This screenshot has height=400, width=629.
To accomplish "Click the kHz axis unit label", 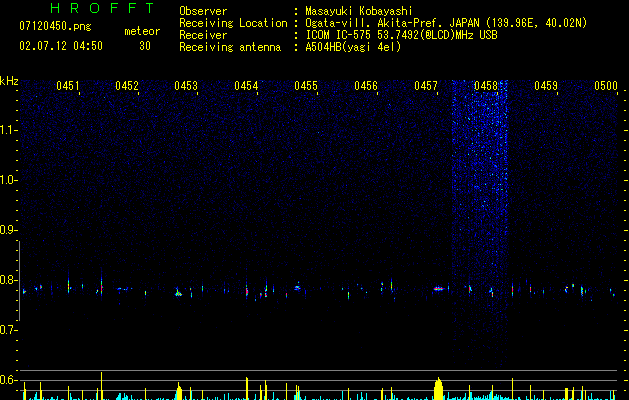I will coord(9,81).
